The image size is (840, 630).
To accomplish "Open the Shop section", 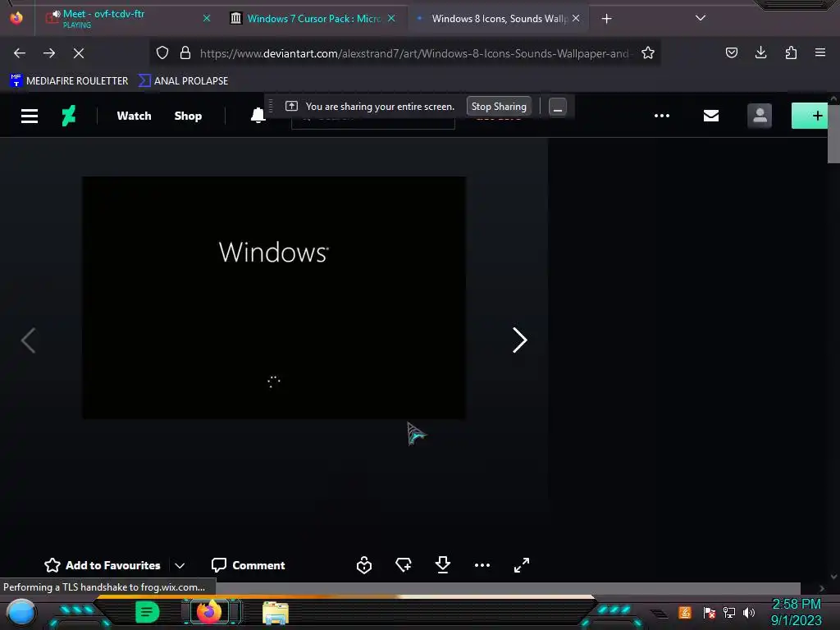I will coord(188,116).
